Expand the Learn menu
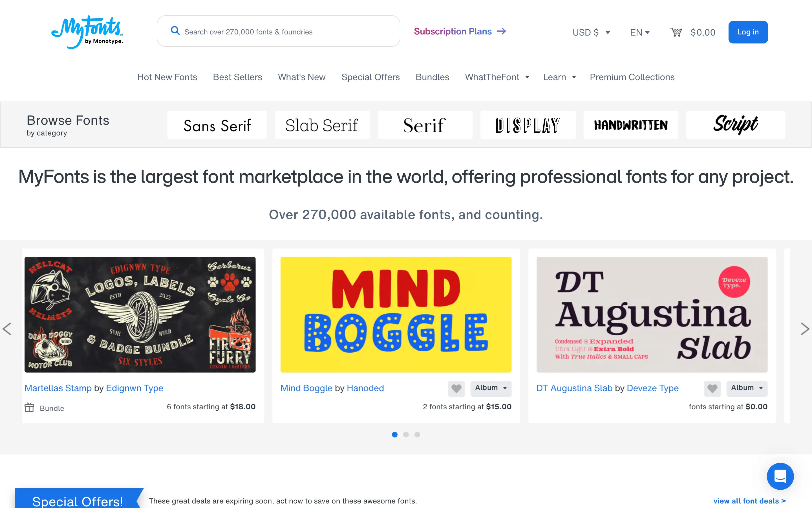Viewport: 812px width, 508px height. pyautogui.click(x=559, y=77)
